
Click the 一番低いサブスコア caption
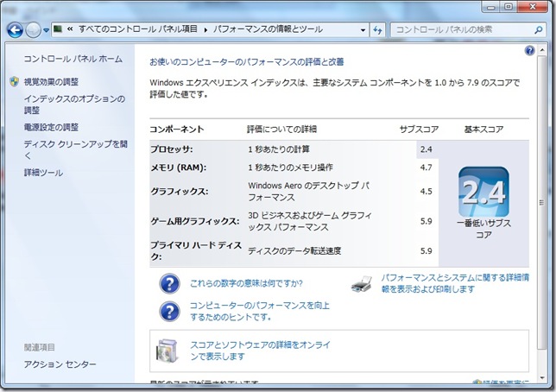coord(483,229)
